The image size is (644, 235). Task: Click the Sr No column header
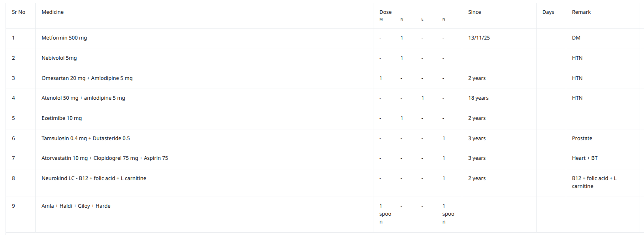coord(19,12)
